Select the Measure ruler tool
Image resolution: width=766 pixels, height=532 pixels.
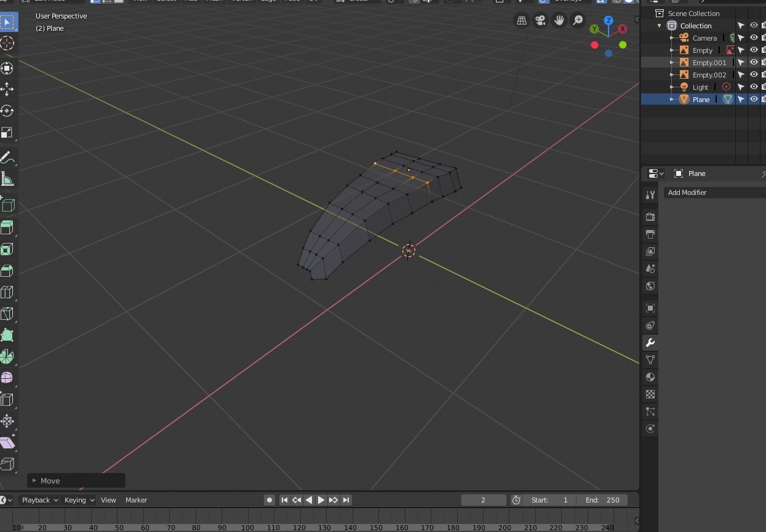7,180
